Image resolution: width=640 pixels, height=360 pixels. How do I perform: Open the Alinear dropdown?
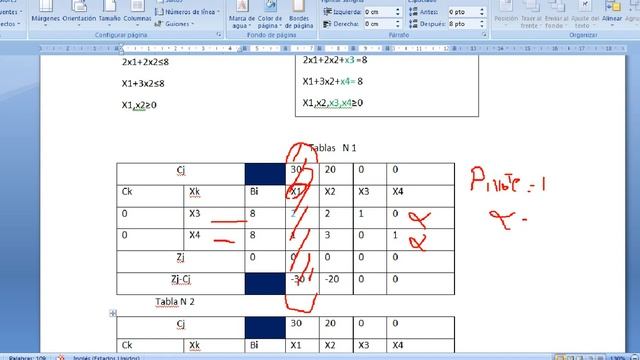pyautogui.click(x=612, y=14)
